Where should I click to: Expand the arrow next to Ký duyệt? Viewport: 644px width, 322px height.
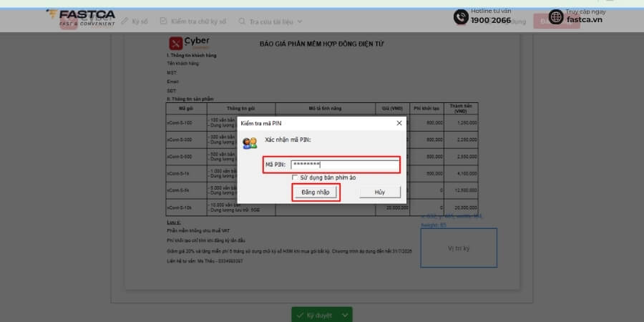click(x=346, y=315)
